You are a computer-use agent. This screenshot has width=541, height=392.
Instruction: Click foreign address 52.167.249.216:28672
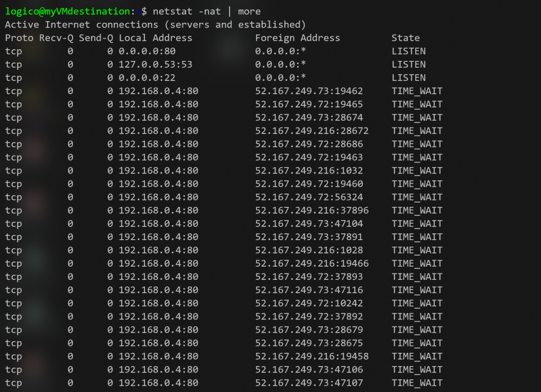311,131
